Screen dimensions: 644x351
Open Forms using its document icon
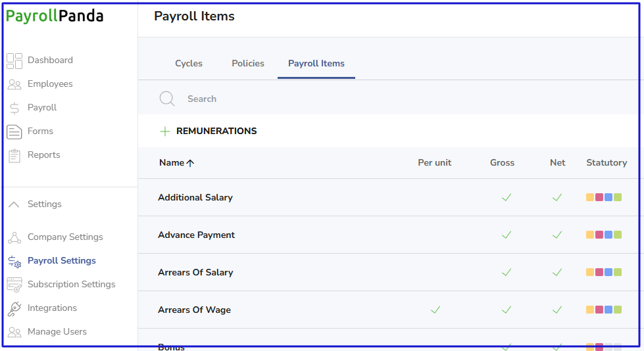tap(14, 131)
